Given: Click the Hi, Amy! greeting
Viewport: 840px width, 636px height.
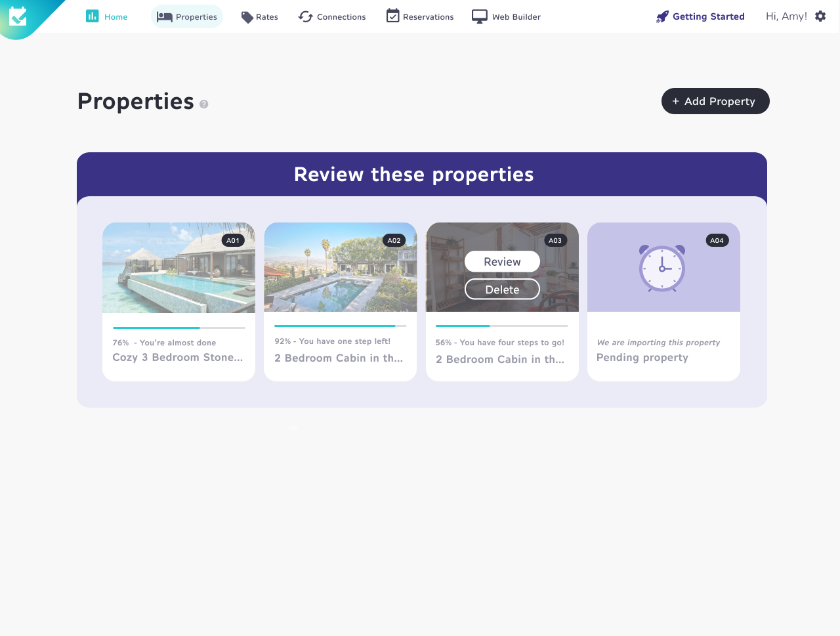Looking at the screenshot, I should 786,16.
